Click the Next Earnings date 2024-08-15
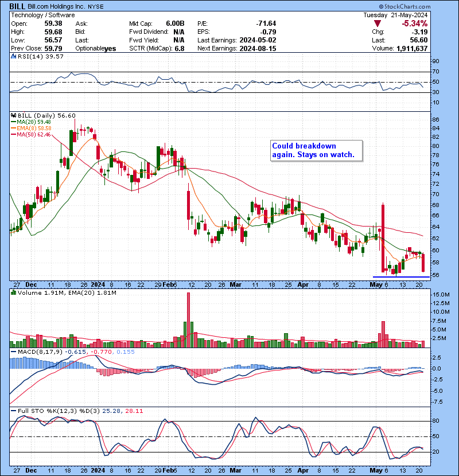The image size is (459, 476). coord(258,49)
